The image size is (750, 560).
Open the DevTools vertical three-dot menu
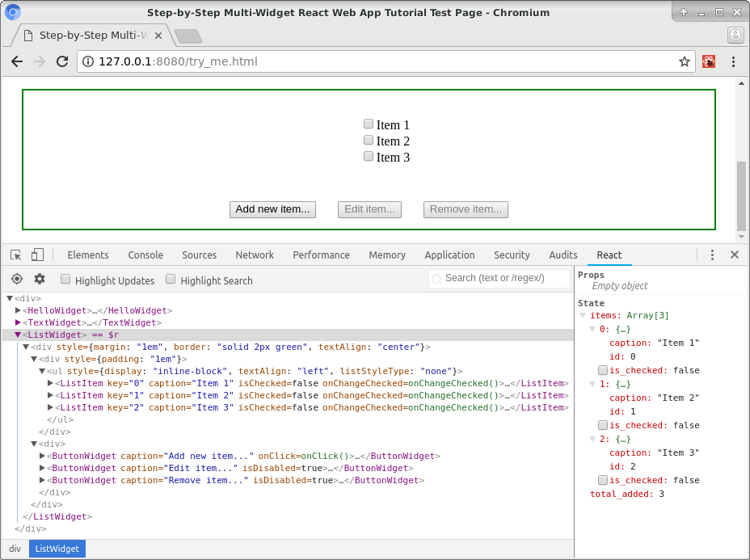click(x=712, y=255)
